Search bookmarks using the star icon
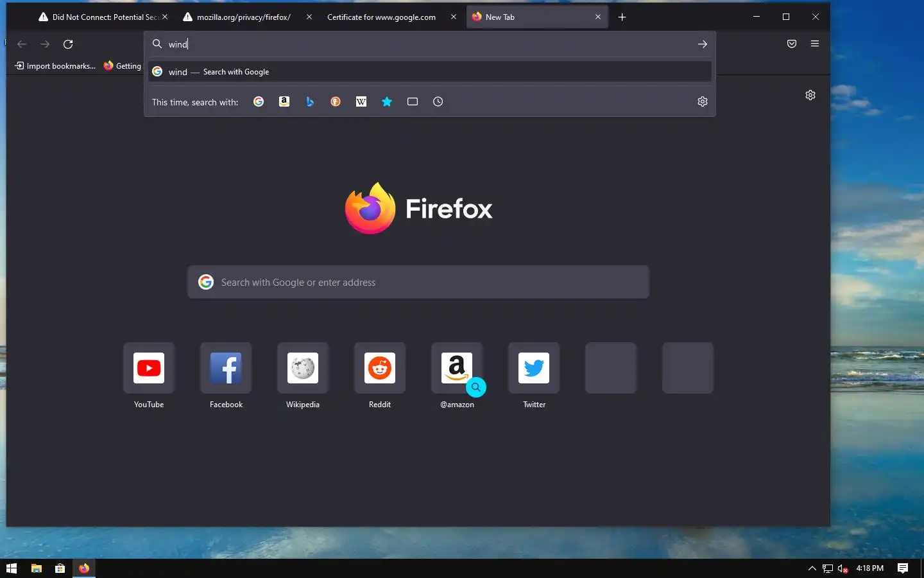This screenshot has height=578, width=924. (x=387, y=101)
